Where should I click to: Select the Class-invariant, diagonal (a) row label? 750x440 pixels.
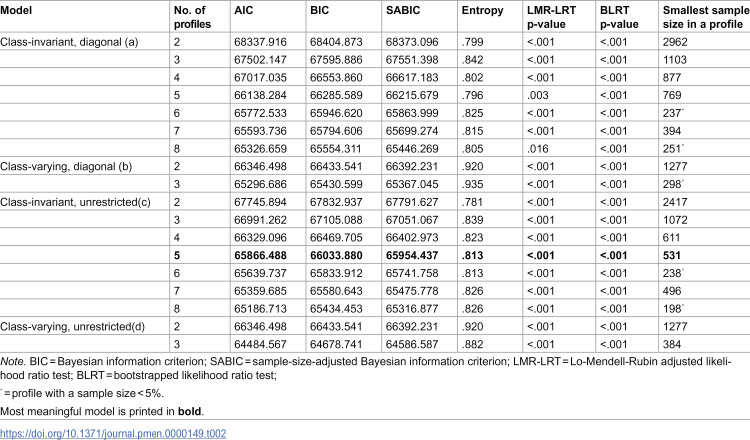coord(69,42)
